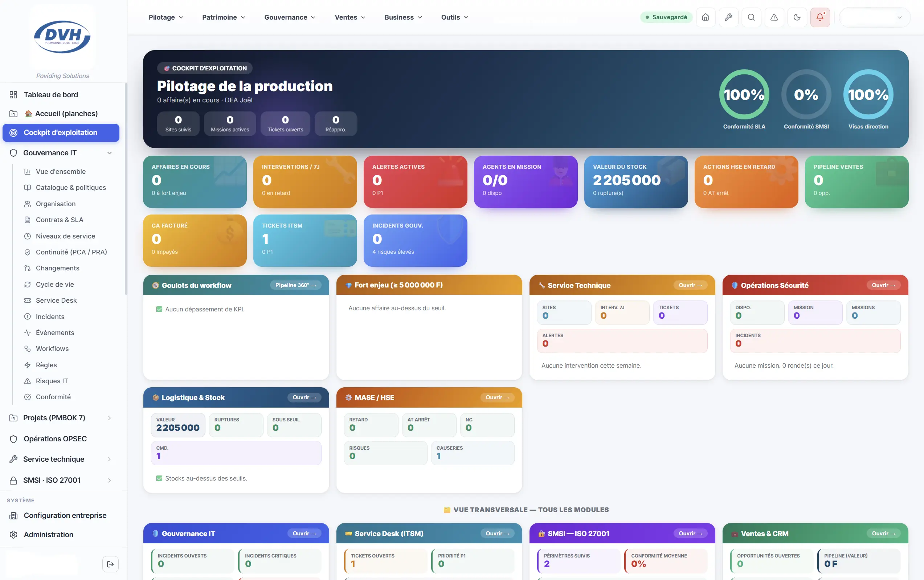The width and height of the screenshot is (924, 580).
Task: Open the Business dropdown menu
Action: click(x=403, y=17)
